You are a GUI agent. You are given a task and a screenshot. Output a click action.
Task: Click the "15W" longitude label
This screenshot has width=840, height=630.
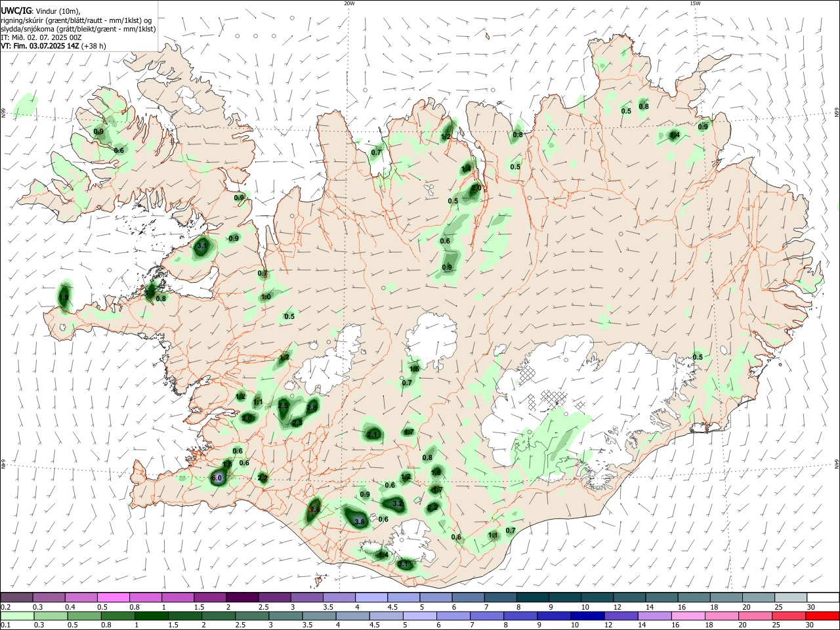click(x=695, y=3)
